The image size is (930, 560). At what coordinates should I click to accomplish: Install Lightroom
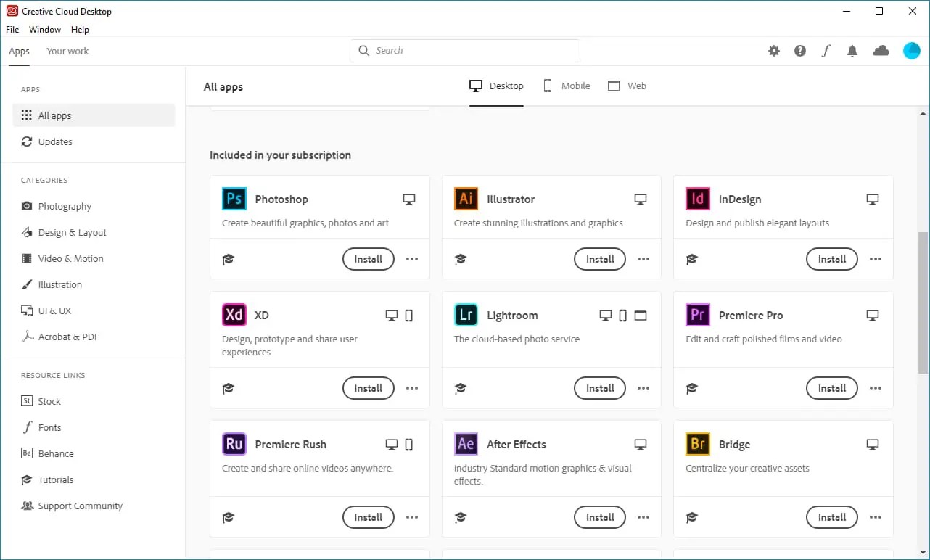point(600,388)
